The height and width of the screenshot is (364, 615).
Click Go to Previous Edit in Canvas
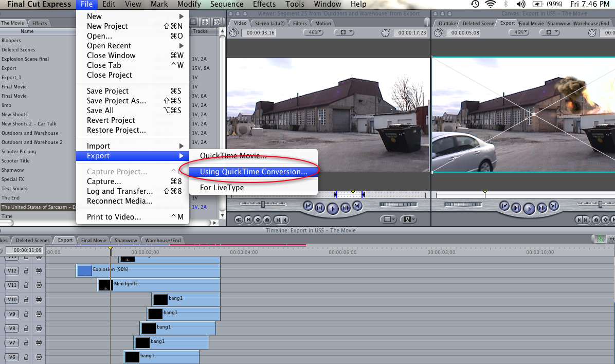pyautogui.click(x=504, y=206)
